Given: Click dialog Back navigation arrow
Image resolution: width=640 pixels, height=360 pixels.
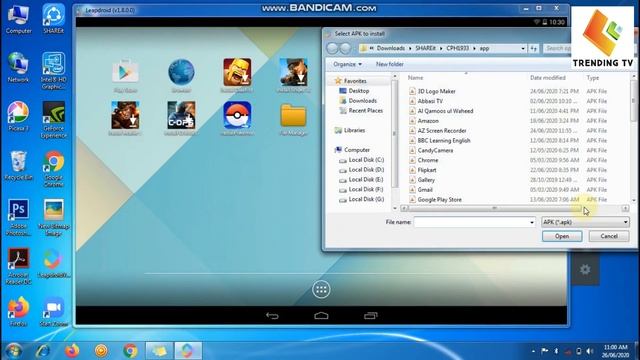Looking at the screenshot, I should 333,49.
